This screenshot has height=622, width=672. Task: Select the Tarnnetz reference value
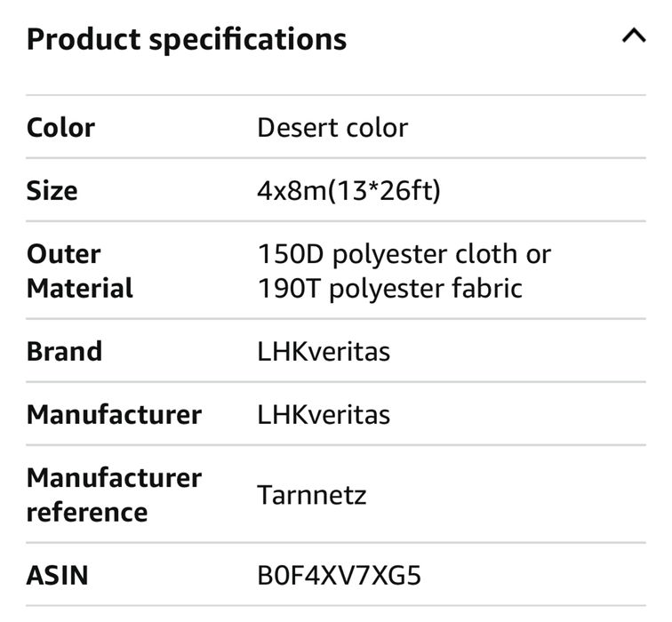[310, 495]
